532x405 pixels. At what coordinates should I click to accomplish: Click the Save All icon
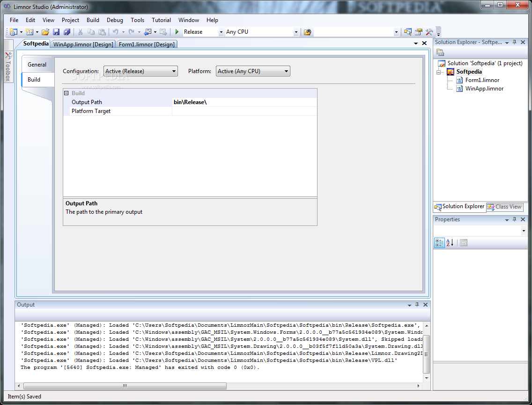(67, 32)
